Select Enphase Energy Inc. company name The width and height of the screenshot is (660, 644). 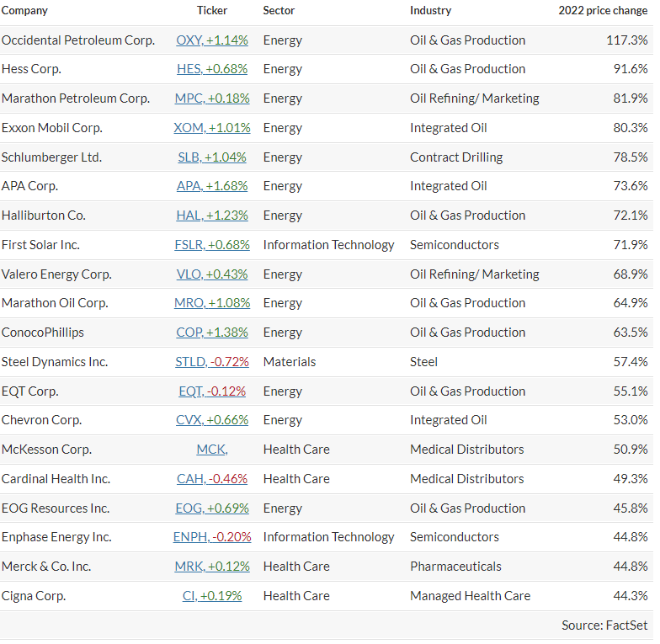(x=56, y=537)
